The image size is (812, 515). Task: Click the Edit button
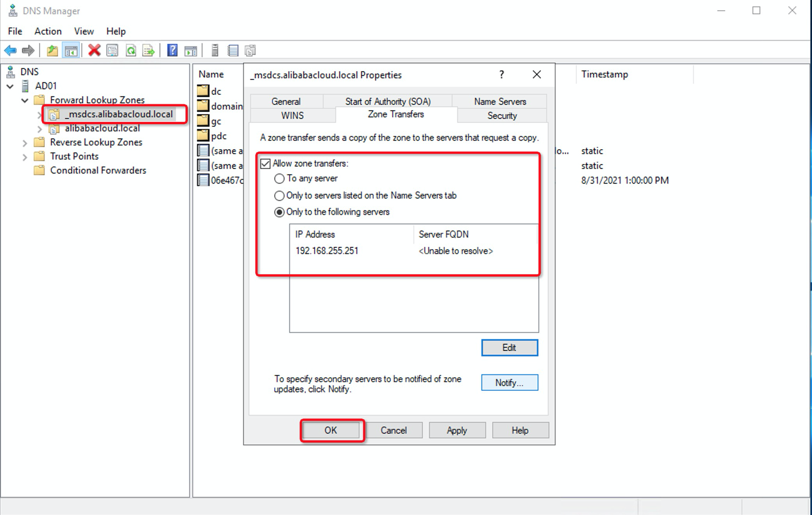(x=509, y=348)
